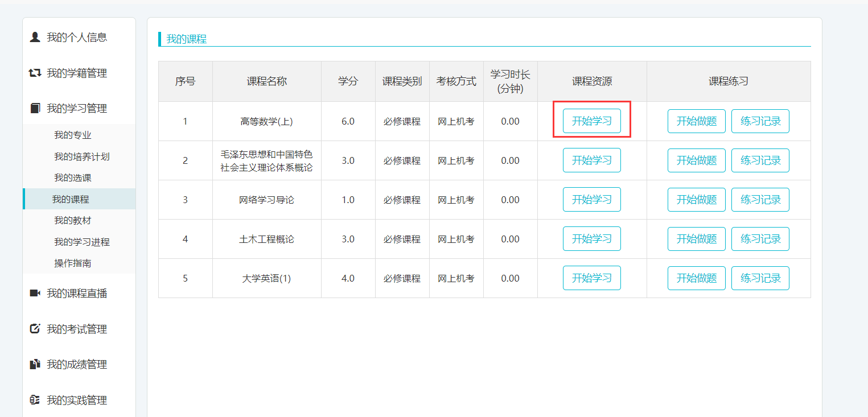Click the 课程名称 column header
The width and height of the screenshot is (868, 417).
[x=266, y=81]
